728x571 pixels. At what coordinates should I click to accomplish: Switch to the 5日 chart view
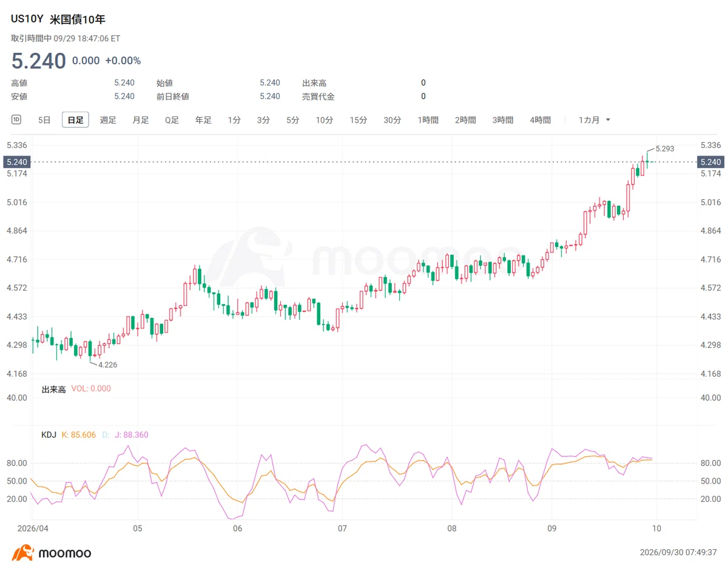pos(44,120)
